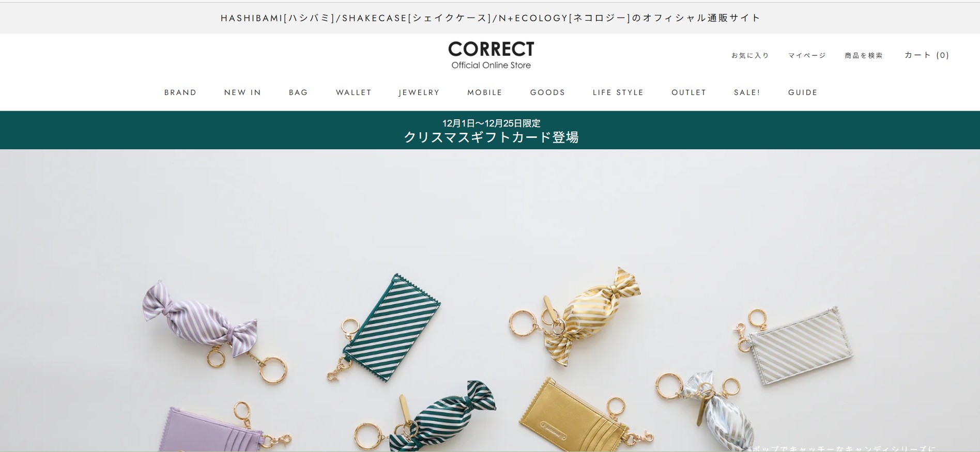The image size is (980, 452).
Task: Open the NEW IN menu
Action: 243,92
